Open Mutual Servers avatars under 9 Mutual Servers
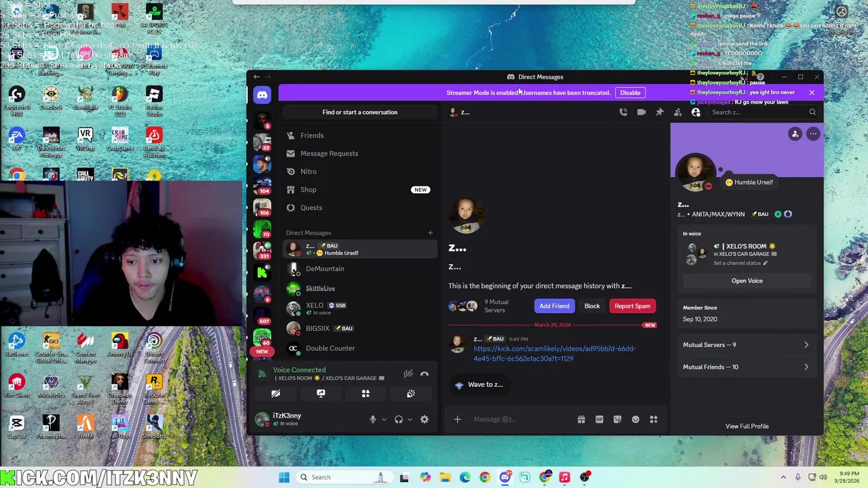Screen dimensions: 868x488 pyautogui.click(x=462, y=306)
